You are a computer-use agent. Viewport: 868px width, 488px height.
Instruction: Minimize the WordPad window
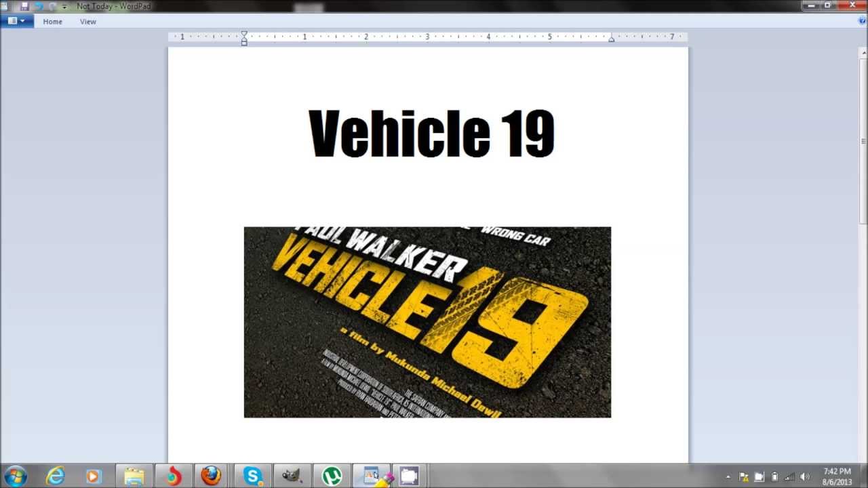(x=812, y=5)
